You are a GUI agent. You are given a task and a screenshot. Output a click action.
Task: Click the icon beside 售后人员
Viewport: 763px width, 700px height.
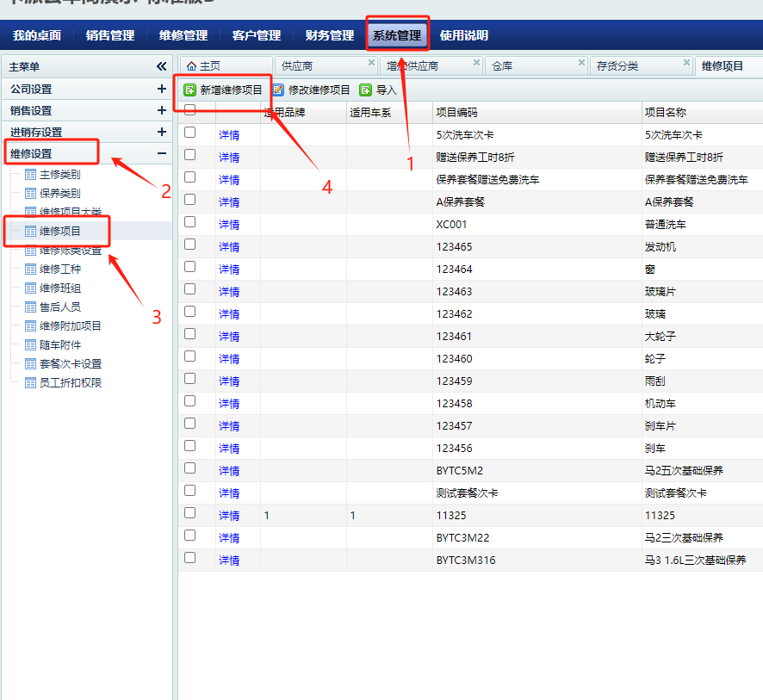tap(31, 307)
